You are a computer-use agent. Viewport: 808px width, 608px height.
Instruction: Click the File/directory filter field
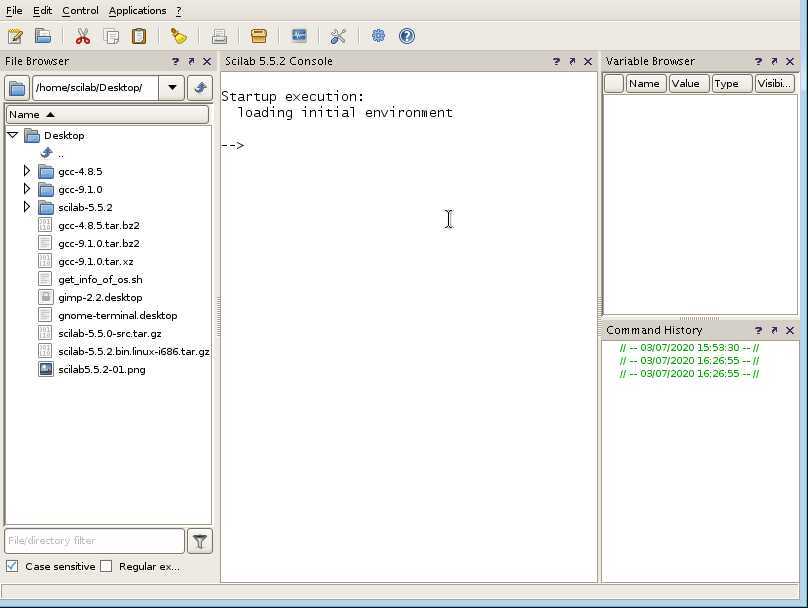coord(94,541)
